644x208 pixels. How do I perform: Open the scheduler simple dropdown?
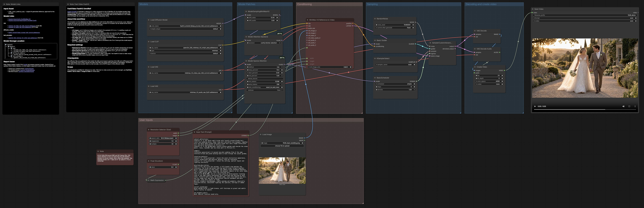click(395, 84)
